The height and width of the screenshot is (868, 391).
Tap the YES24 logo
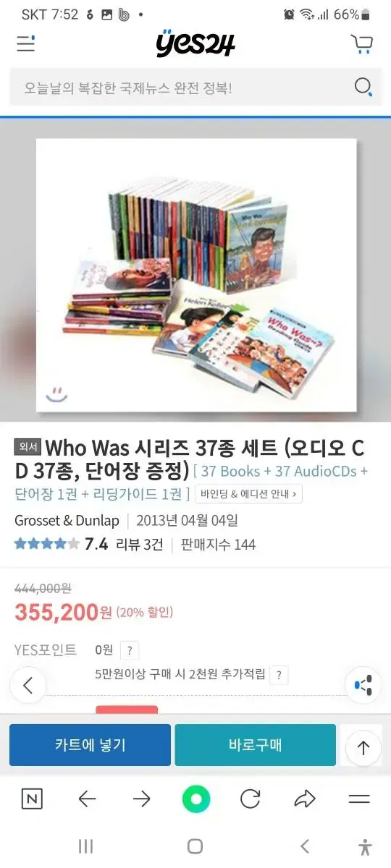[x=195, y=43]
